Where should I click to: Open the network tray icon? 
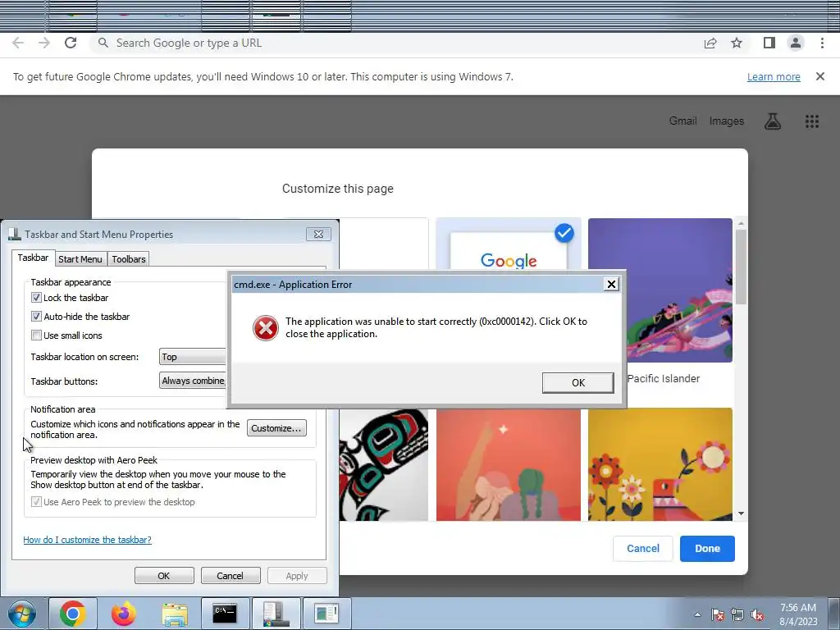point(737,614)
